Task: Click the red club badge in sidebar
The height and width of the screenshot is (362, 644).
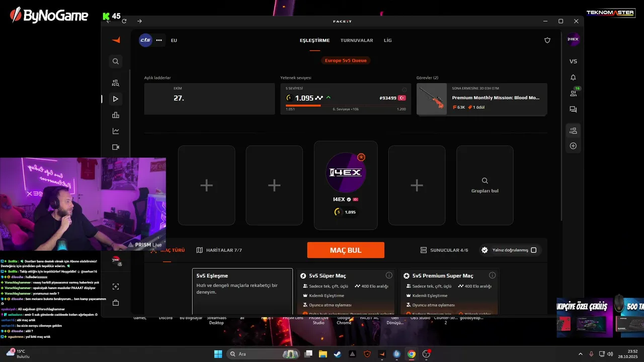Action: coord(116,261)
